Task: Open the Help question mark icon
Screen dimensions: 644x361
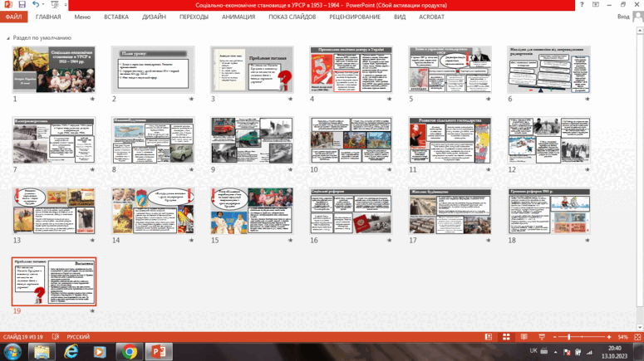Action: point(582,4)
